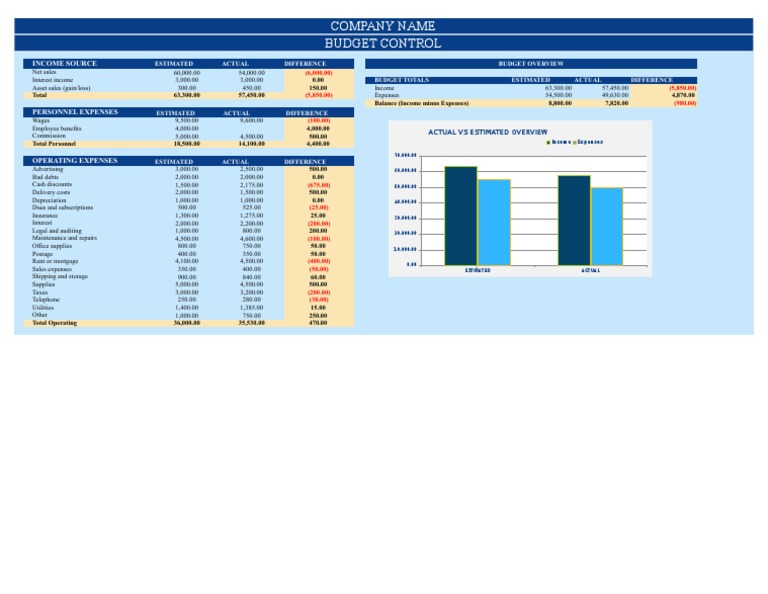The width and height of the screenshot is (768, 594).
Task: Select the Legal and auditing label
Action: click(57, 231)
